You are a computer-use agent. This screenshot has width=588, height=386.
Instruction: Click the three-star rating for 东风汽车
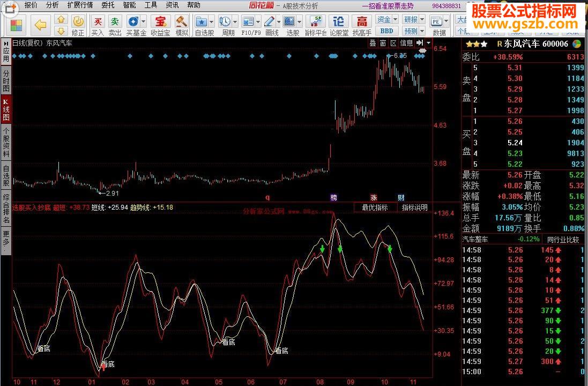click(477, 44)
